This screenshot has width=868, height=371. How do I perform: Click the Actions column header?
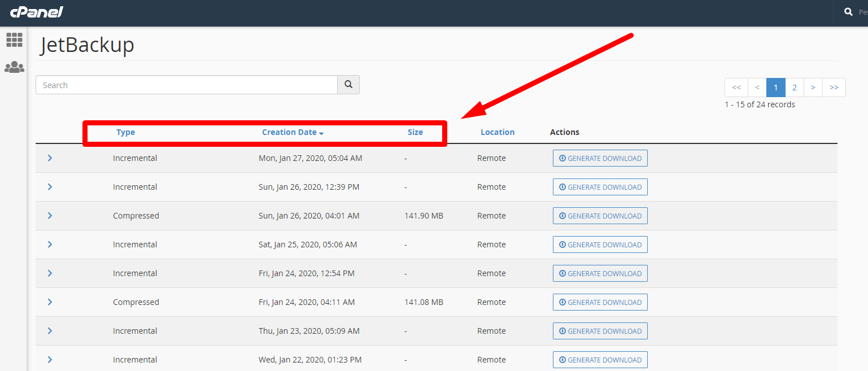coord(565,132)
